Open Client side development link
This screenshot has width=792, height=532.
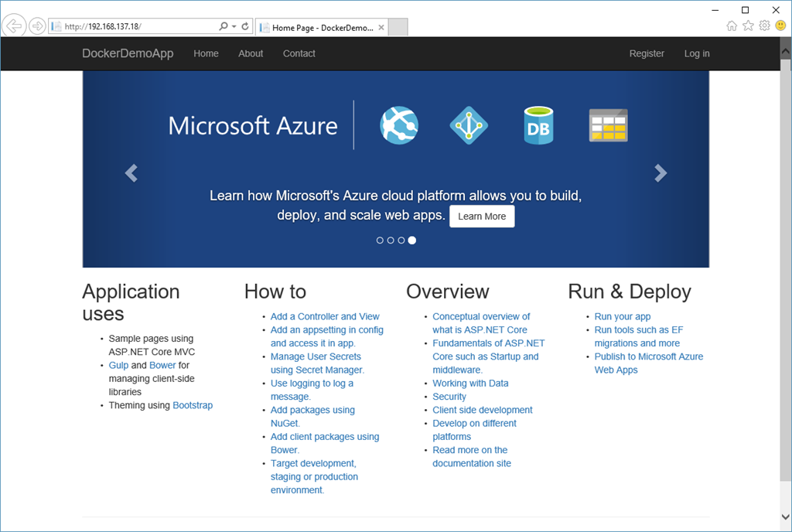(483, 410)
